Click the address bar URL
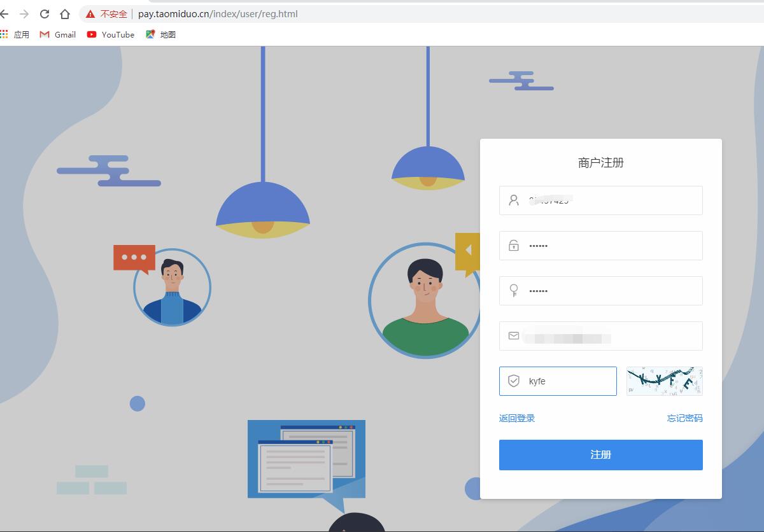The height and width of the screenshot is (532, 764). point(218,14)
